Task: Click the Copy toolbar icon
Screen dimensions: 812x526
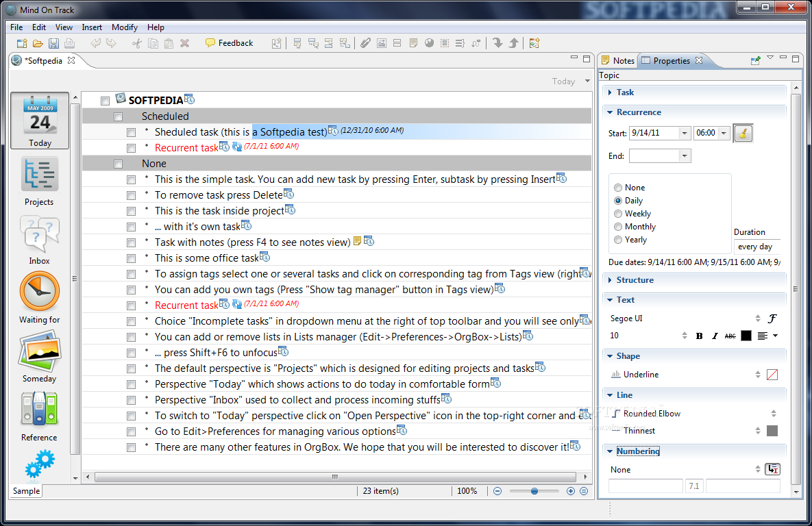Action: [153, 43]
